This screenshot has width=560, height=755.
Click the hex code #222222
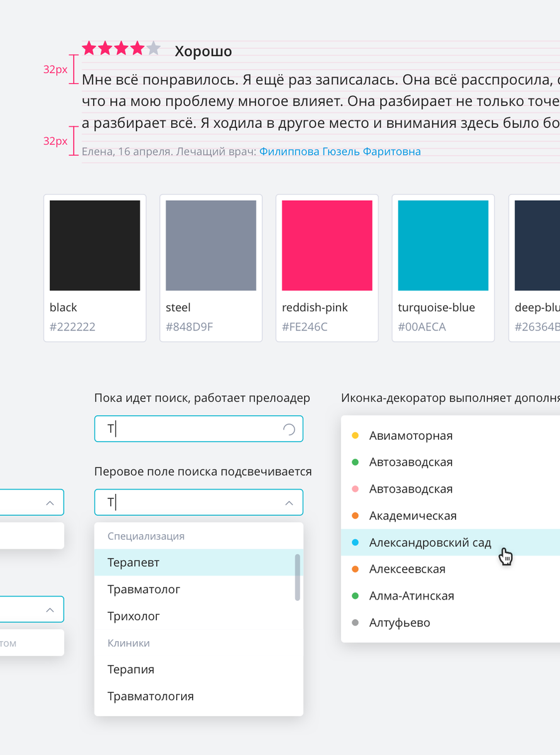pyautogui.click(x=72, y=327)
